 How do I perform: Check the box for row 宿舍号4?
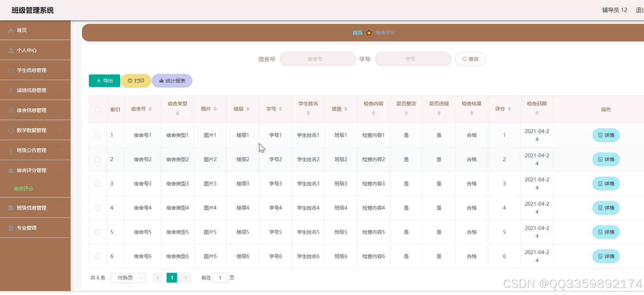(x=98, y=208)
